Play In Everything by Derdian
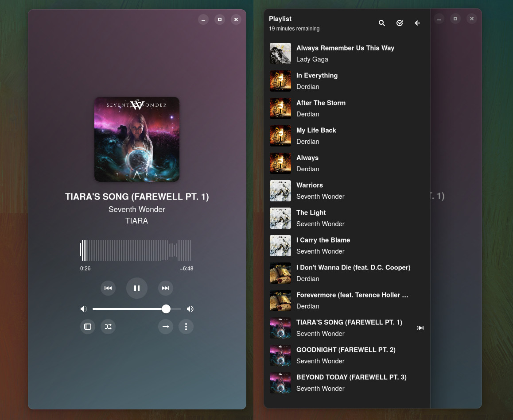The width and height of the screenshot is (513, 420). point(347,81)
